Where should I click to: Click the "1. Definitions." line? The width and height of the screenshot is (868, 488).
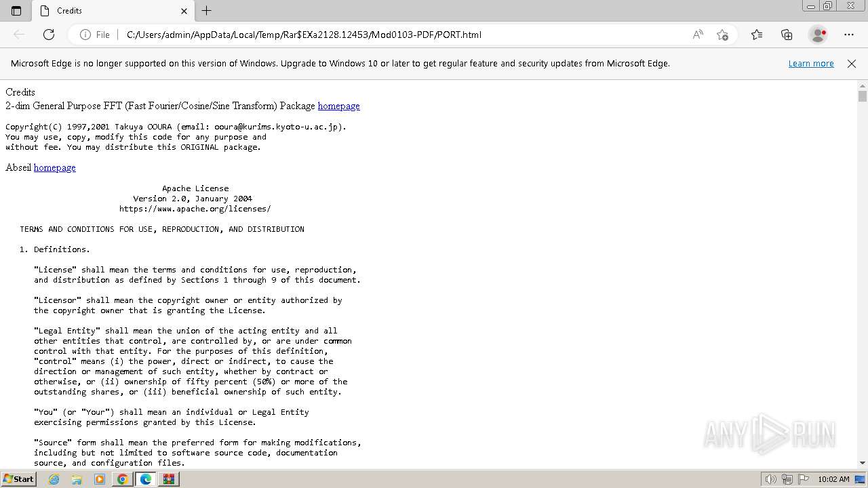tap(55, 249)
